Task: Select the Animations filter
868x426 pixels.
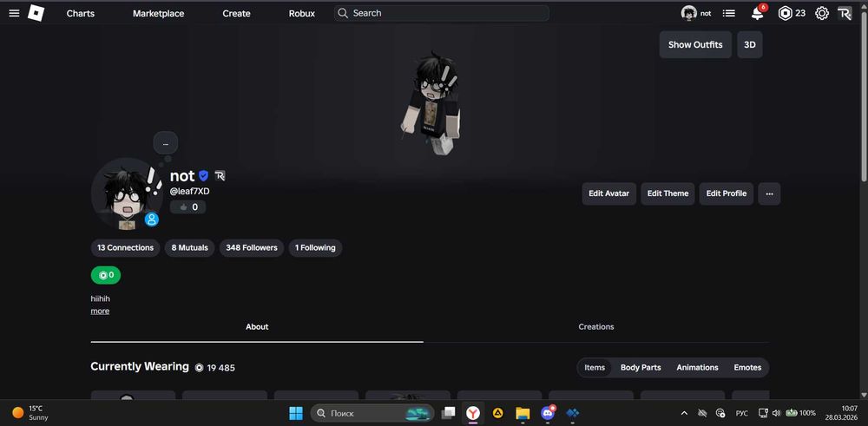Action: [x=697, y=367]
